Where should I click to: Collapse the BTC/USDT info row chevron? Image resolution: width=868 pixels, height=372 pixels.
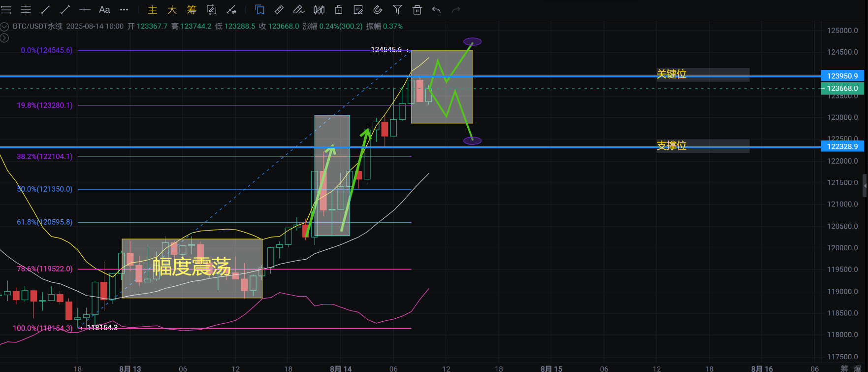tap(4, 27)
